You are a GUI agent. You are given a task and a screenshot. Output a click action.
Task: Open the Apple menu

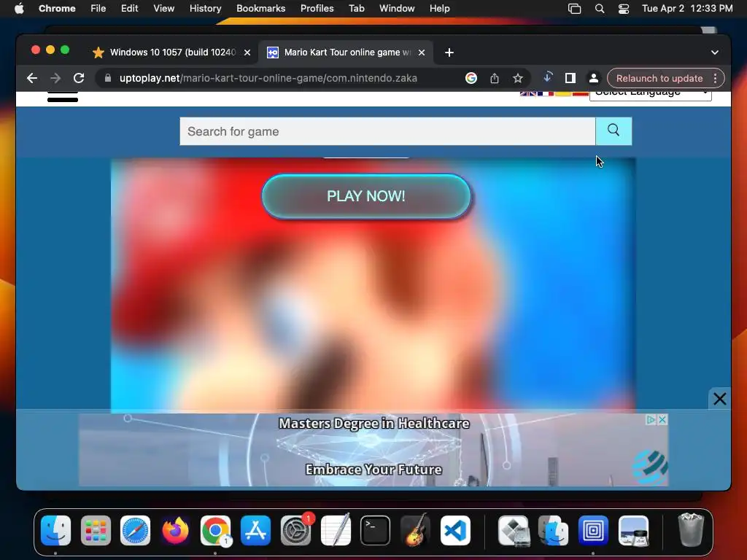[19, 9]
